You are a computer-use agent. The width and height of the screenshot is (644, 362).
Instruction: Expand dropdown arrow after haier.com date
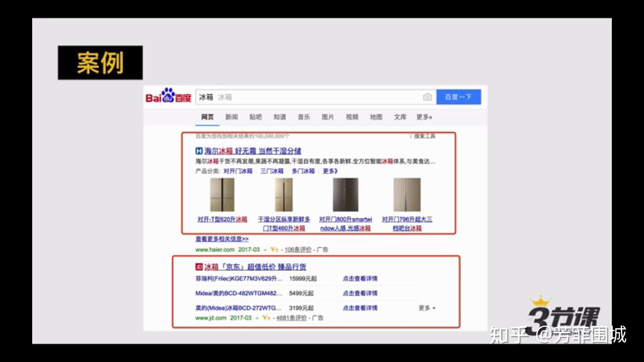(265, 250)
